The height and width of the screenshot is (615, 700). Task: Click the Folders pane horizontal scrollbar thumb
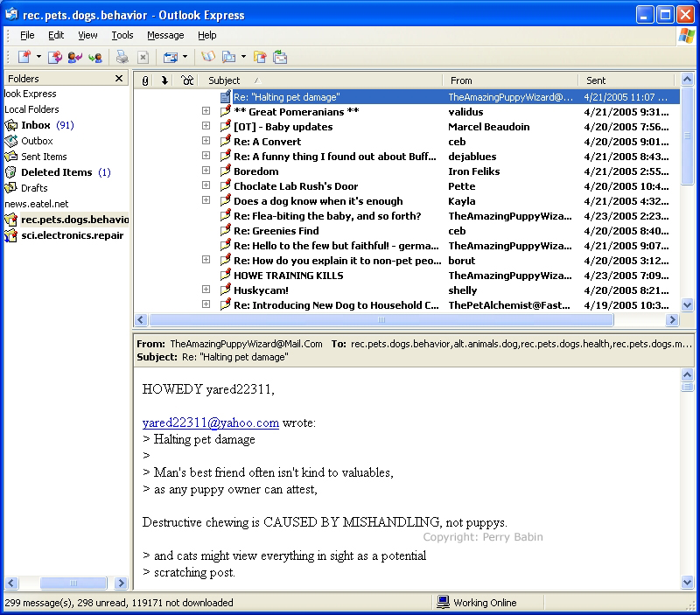[x=73, y=583]
